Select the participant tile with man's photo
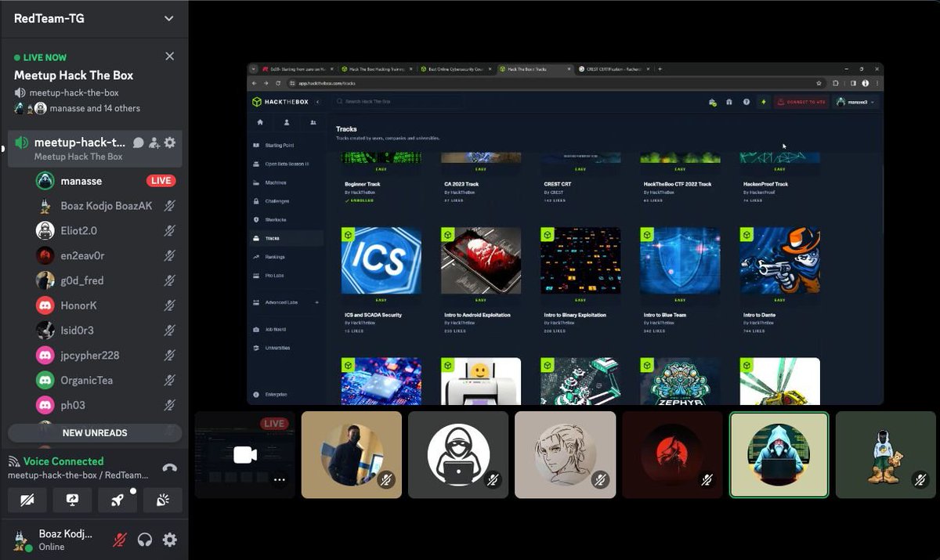940x560 pixels. point(352,455)
